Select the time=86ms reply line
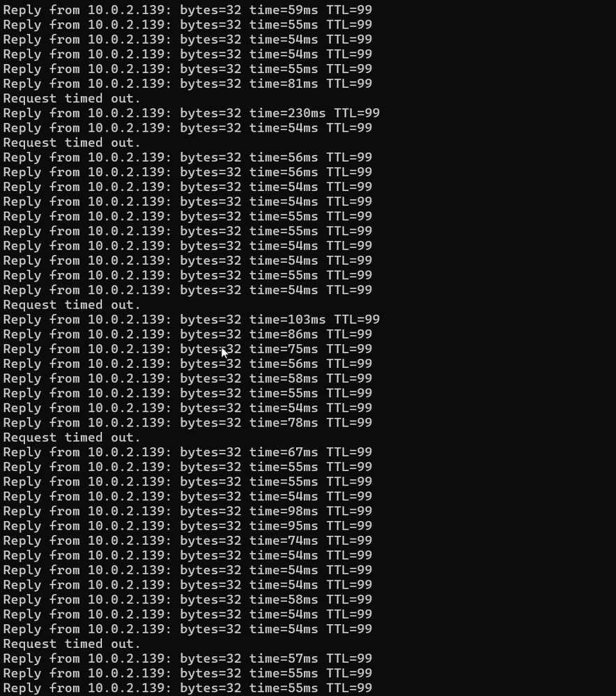Screen dimensions: 616x696 tap(187, 334)
